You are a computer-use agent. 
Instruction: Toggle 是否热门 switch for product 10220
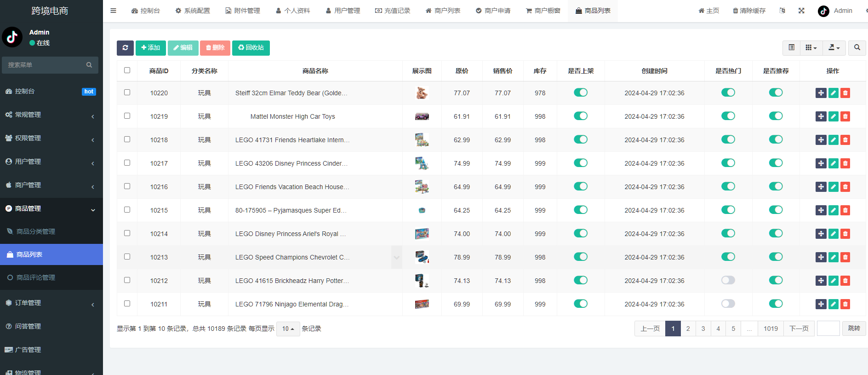coord(728,92)
